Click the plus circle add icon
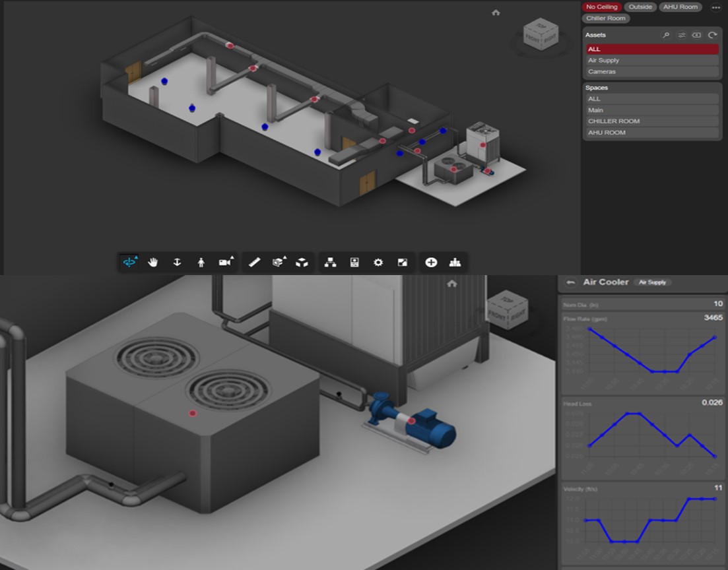The height and width of the screenshot is (570, 728). [431, 263]
